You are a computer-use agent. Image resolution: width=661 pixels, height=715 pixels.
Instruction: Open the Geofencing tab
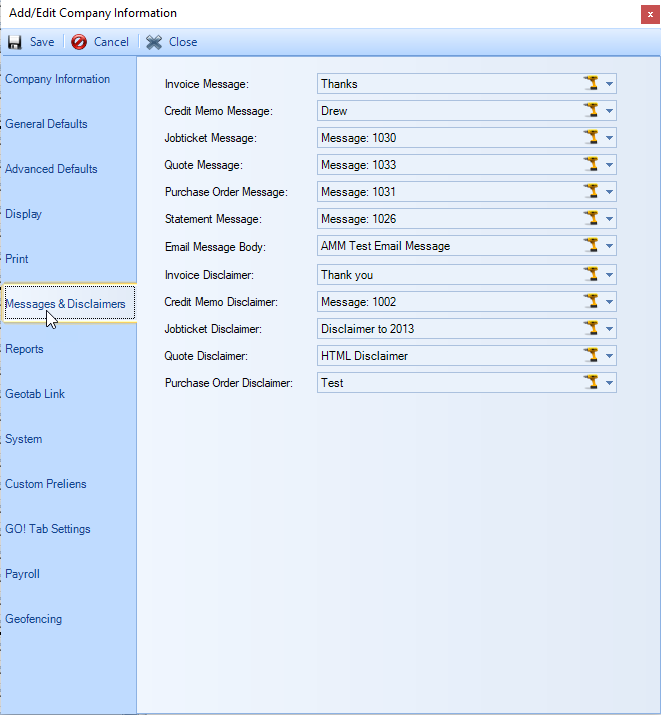[34, 619]
